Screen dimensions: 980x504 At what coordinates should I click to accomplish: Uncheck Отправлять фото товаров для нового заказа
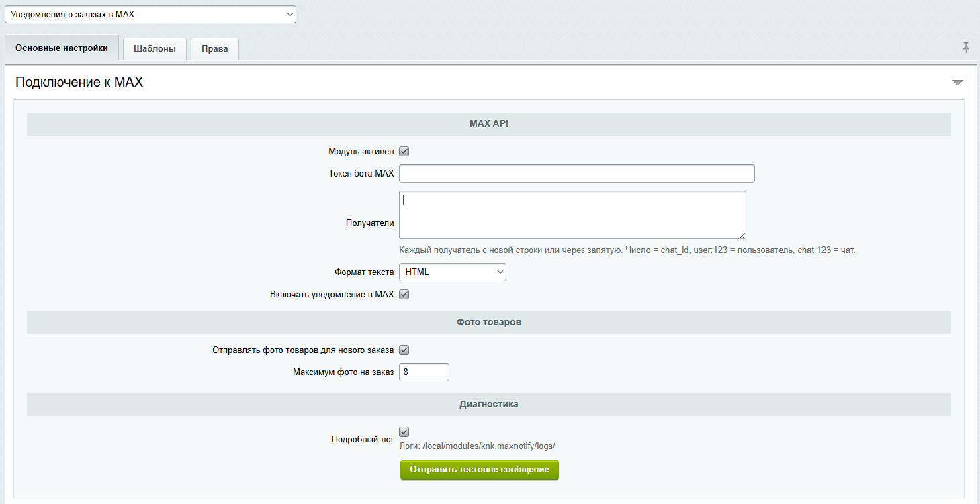404,350
